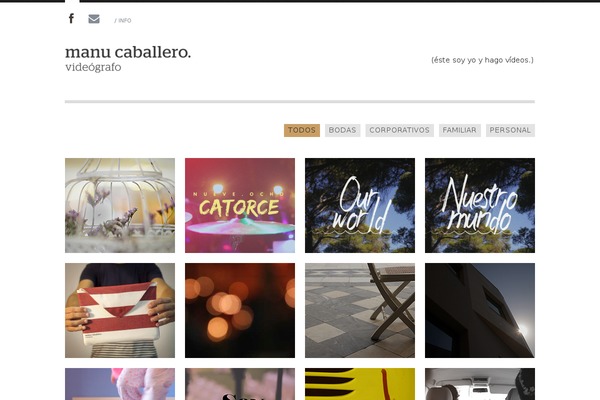600x400 pixels.
Task: Open the red striped envelope thumbnail
Action: [120, 310]
